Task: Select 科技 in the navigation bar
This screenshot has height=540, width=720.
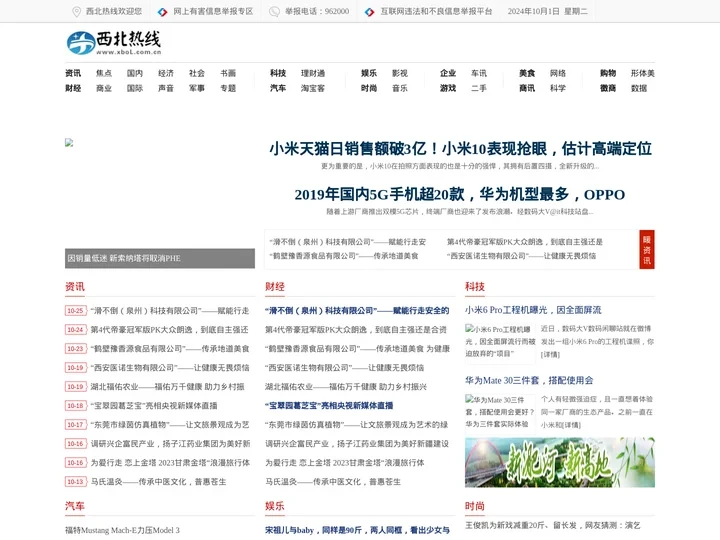Action: tap(278, 73)
